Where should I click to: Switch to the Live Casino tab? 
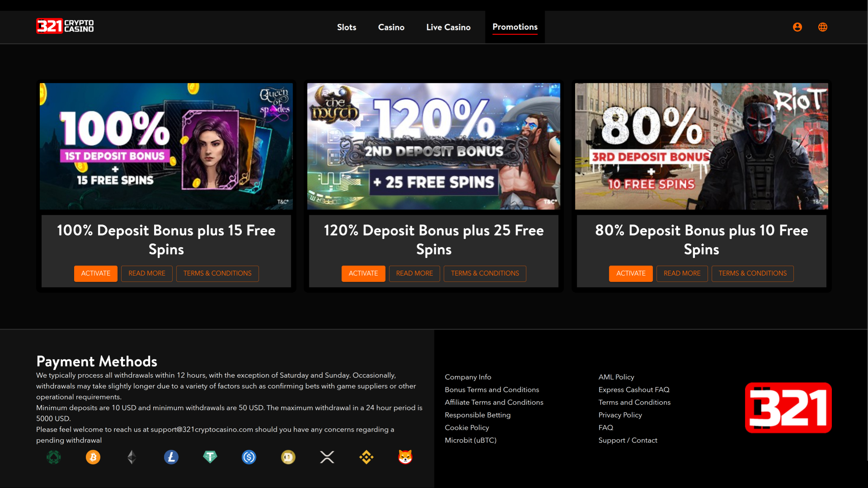448,27
